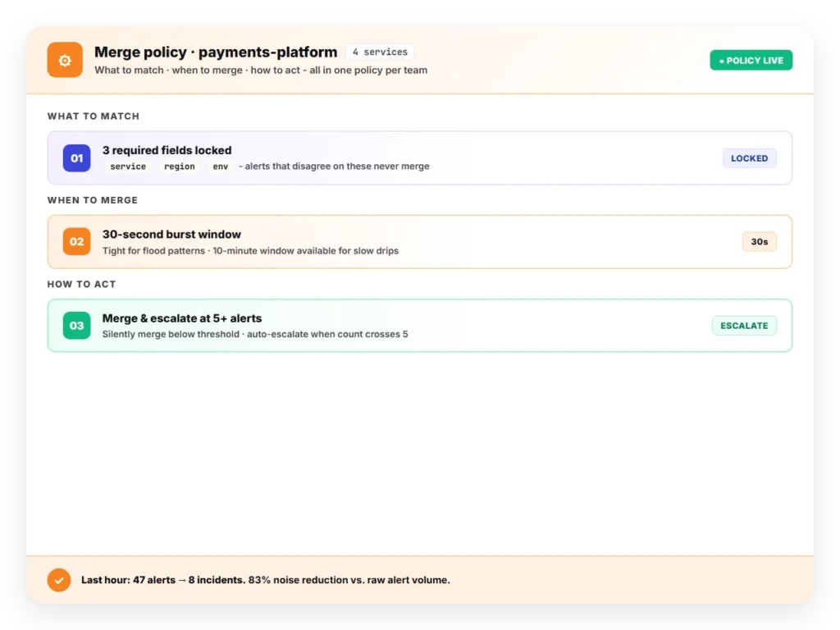Click the Merge policy payments-platform title
The width and height of the screenshot is (840, 630).
point(216,52)
